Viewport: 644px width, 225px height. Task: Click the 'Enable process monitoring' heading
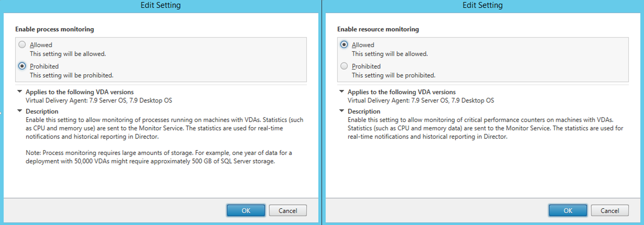[x=55, y=29]
